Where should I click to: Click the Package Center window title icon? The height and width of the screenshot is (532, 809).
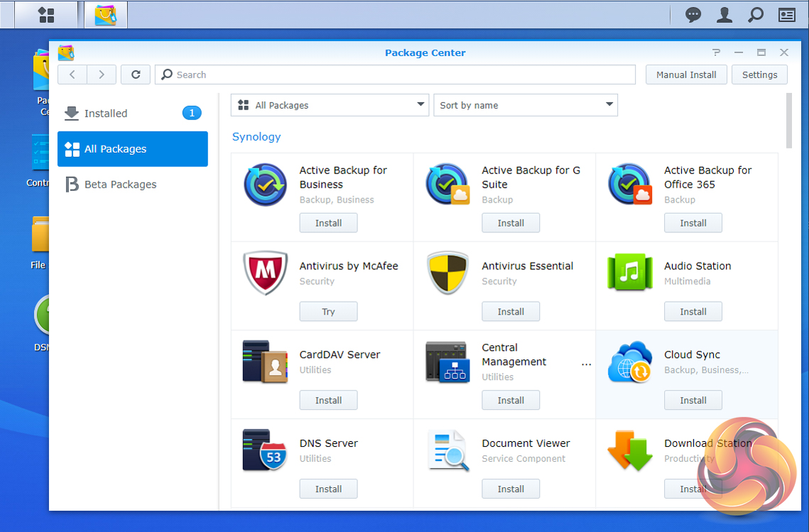(x=66, y=53)
